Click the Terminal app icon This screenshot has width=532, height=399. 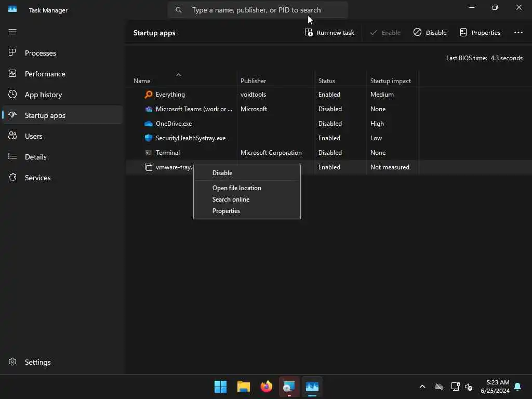148,153
